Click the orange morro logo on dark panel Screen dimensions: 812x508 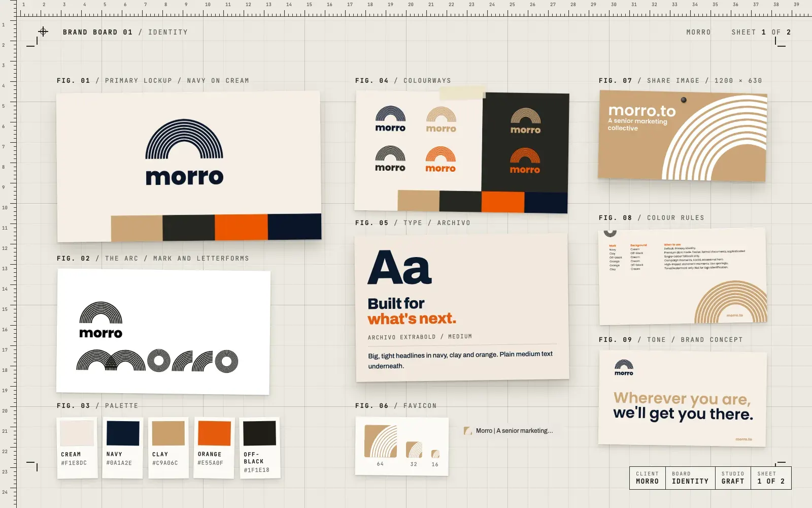525,161
